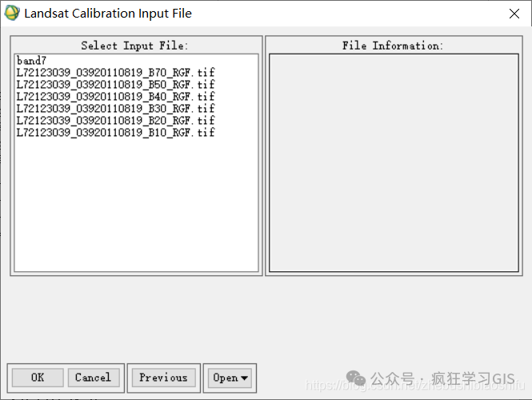The image size is (532, 400).
Task: Open the Open dropdown menu
Action: coord(230,378)
